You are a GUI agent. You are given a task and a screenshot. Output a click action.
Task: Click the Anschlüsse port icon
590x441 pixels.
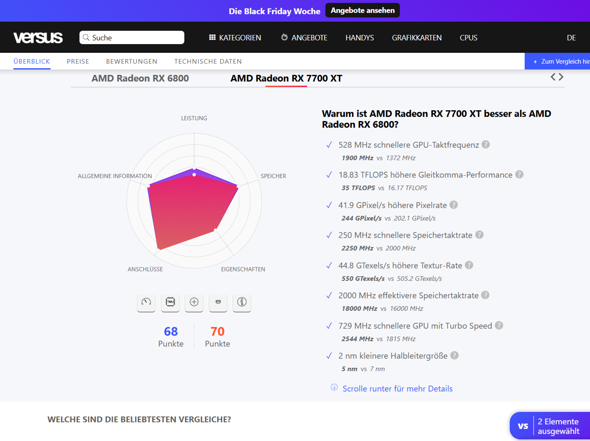pos(218,303)
